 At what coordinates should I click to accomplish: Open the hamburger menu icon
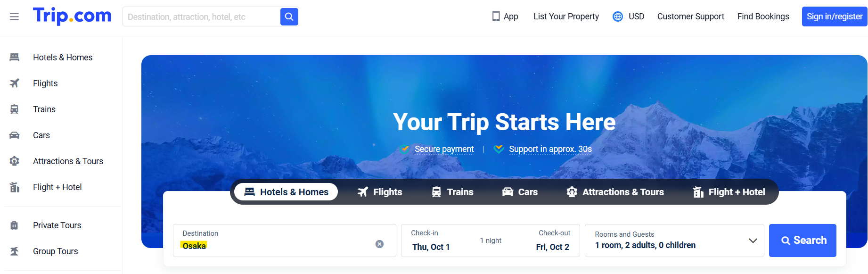click(14, 17)
